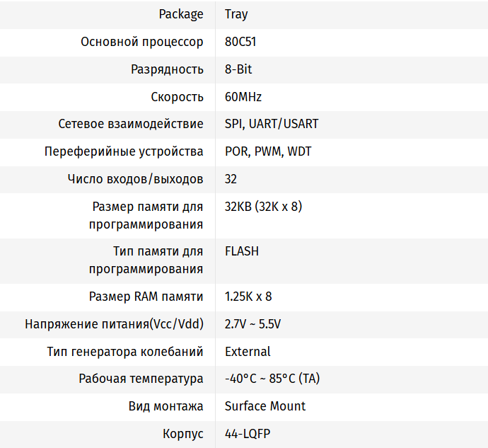Image resolution: width=488 pixels, height=448 pixels.
Task: Click the 'Сетевое взаимодействие' label
Action: 131,124
